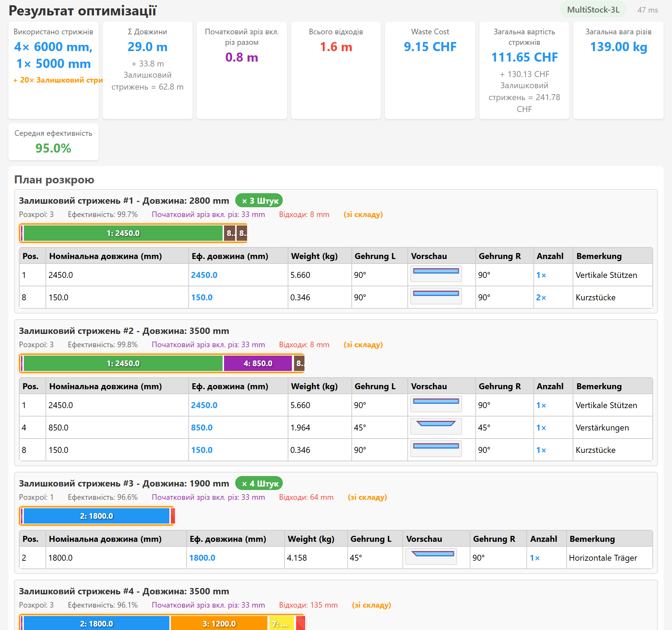The width and height of the screenshot is (672, 630).
Task: Click the × 4 Штук badge
Action: coord(259,483)
